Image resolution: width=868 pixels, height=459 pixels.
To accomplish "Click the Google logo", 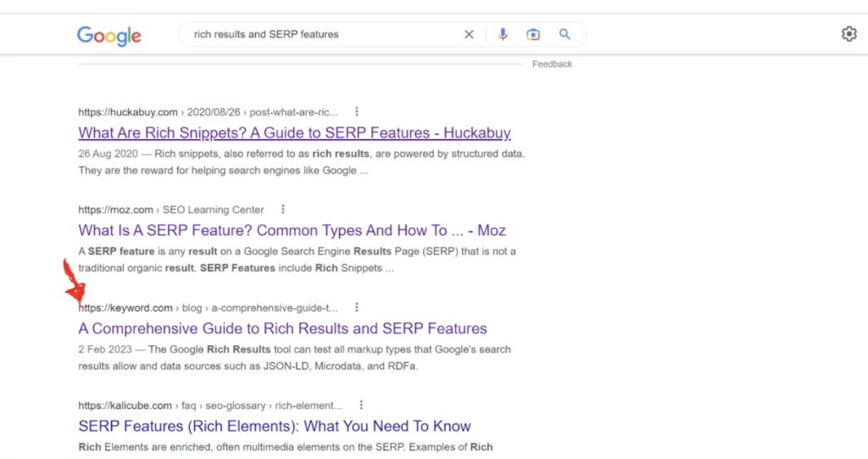I will [x=109, y=36].
